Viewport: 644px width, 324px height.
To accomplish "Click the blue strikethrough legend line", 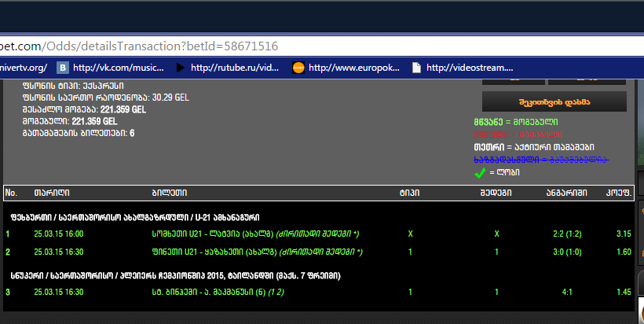I will point(541,160).
